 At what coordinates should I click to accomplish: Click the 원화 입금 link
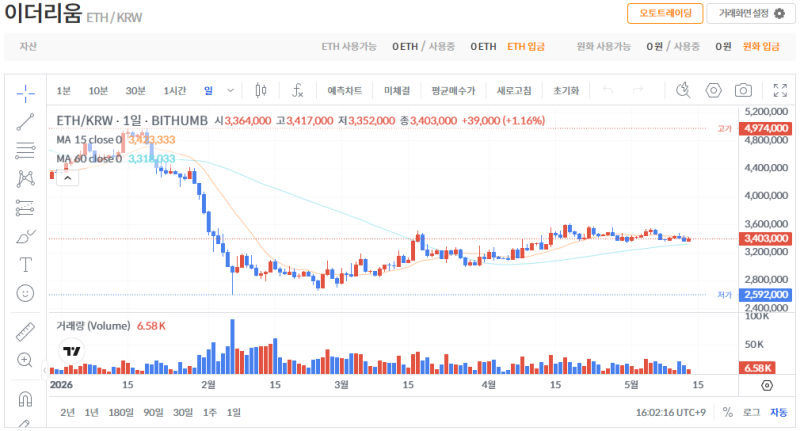[x=761, y=46]
